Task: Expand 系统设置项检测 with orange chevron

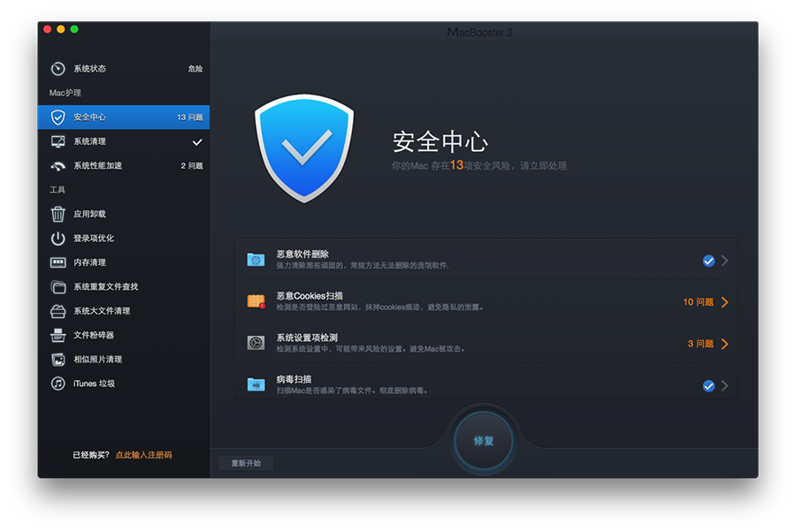Action: click(725, 344)
